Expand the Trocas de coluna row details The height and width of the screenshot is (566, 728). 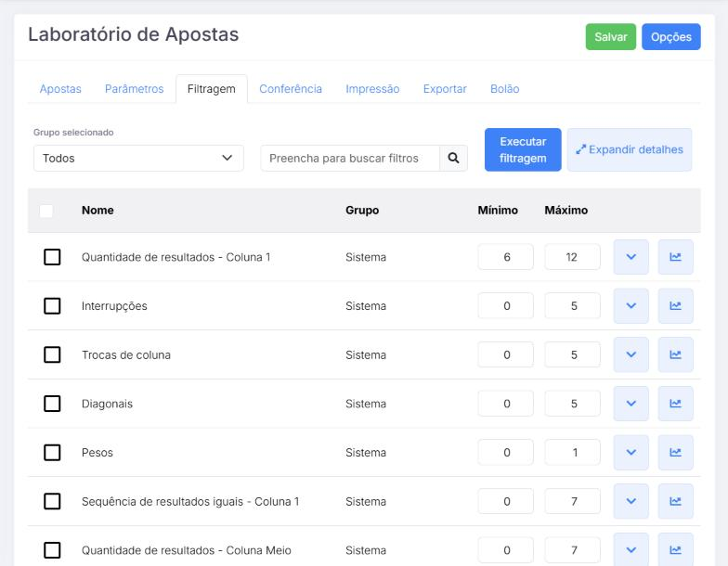(631, 354)
